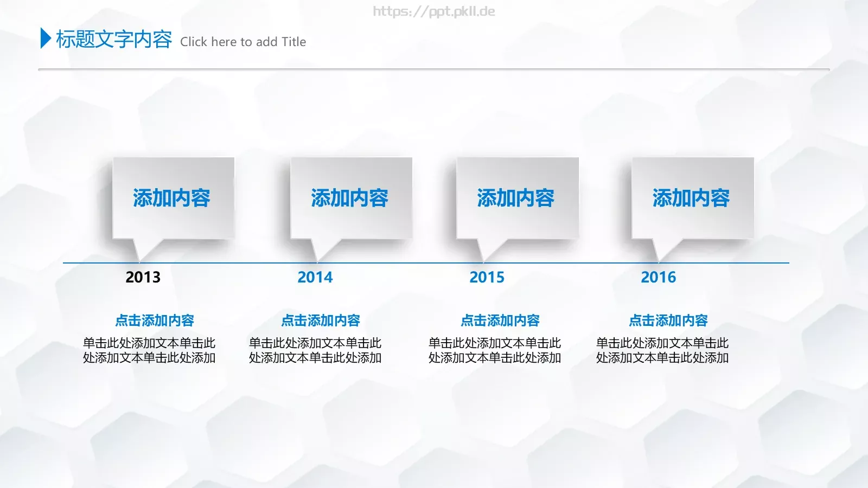
Task: Click the 点击添加内容 heading under 2014
Action: click(321, 320)
